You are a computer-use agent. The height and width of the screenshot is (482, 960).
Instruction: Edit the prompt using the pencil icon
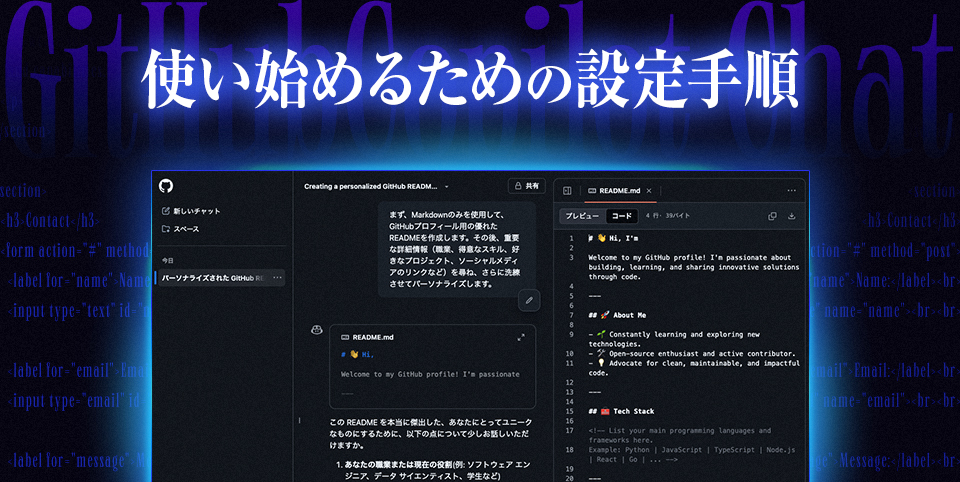529,299
